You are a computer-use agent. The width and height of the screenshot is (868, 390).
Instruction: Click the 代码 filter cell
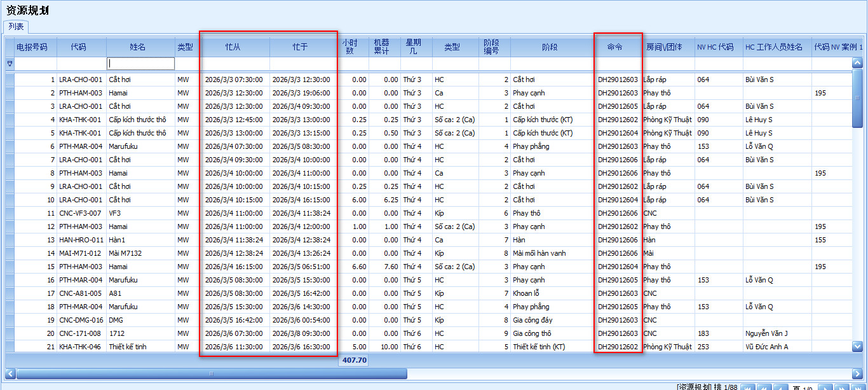click(x=81, y=64)
